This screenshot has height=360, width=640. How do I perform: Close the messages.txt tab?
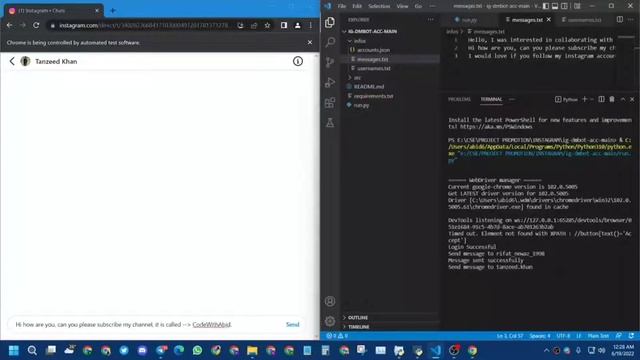(x=549, y=20)
